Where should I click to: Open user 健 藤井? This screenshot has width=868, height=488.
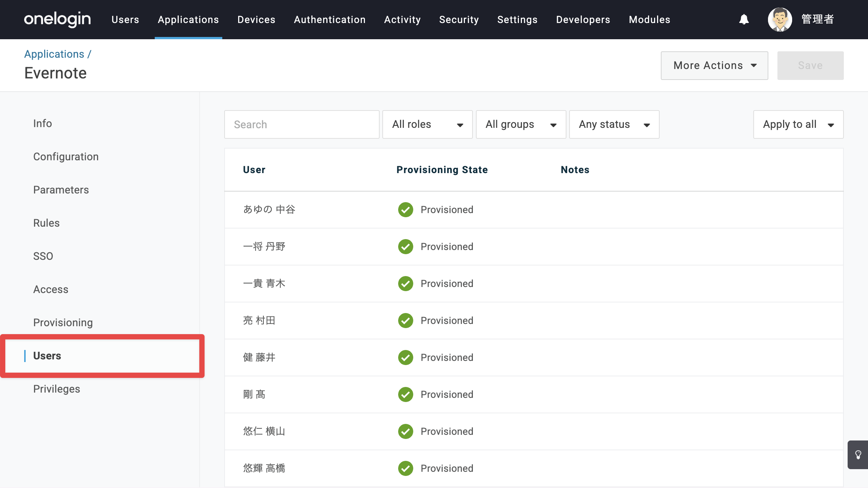[x=259, y=357]
